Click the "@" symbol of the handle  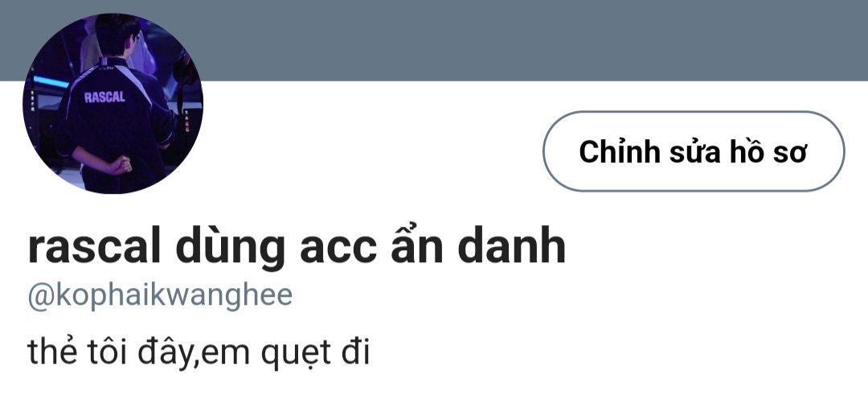tap(41, 297)
